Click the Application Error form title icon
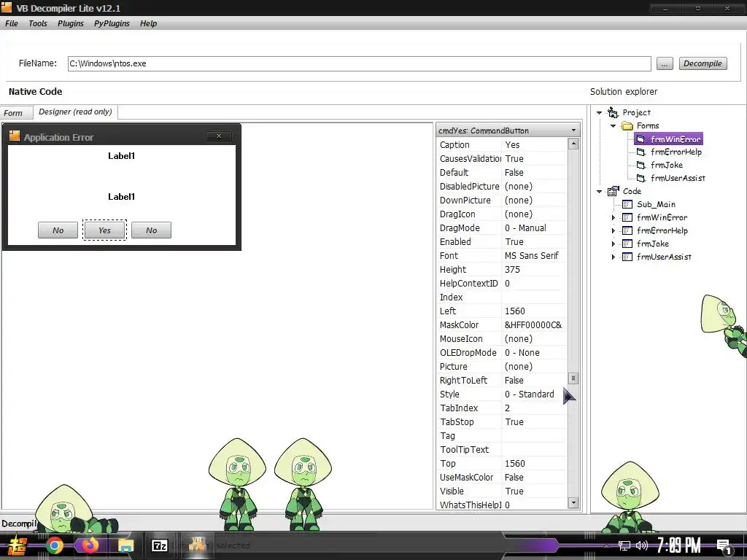747x560 pixels. [x=15, y=136]
